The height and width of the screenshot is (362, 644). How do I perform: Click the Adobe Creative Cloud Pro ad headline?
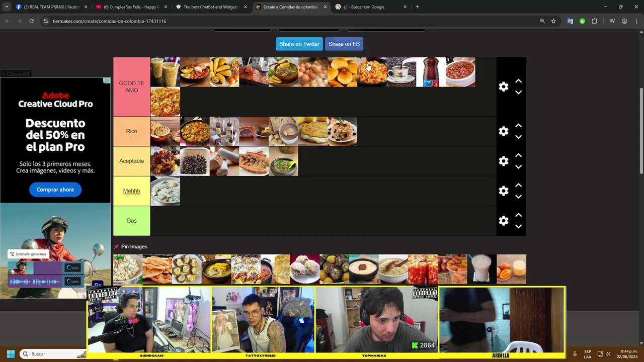click(x=55, y=100)
